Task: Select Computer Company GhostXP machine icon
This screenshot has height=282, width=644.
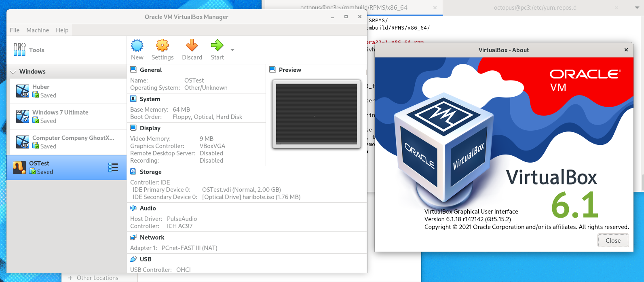Action: 23,142
